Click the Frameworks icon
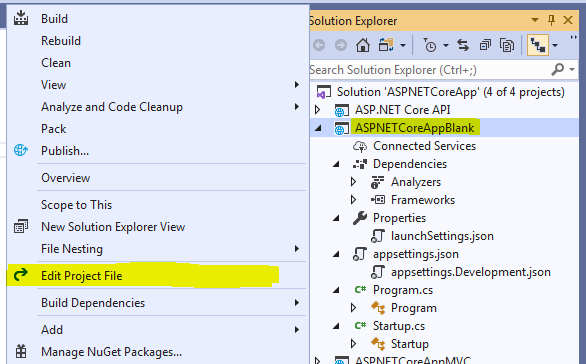Image resolution: width=586 pixels, height=364 pixels. [x=377, y=200]
